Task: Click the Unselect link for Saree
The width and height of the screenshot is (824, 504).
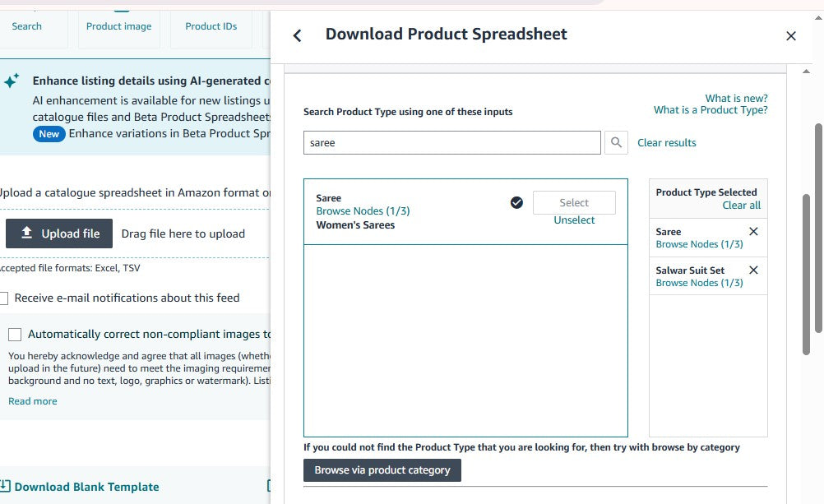Action: pos(574,220)
